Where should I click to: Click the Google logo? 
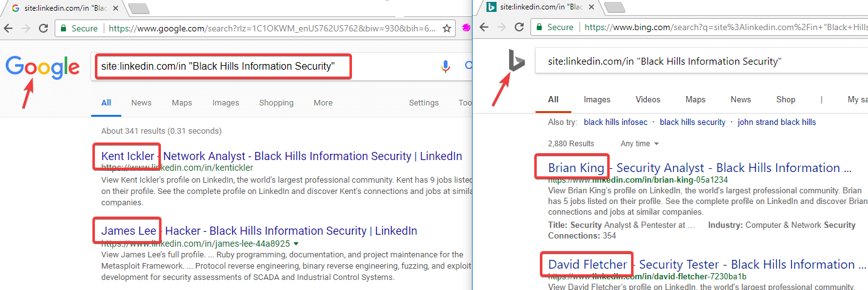coord(43,67)
